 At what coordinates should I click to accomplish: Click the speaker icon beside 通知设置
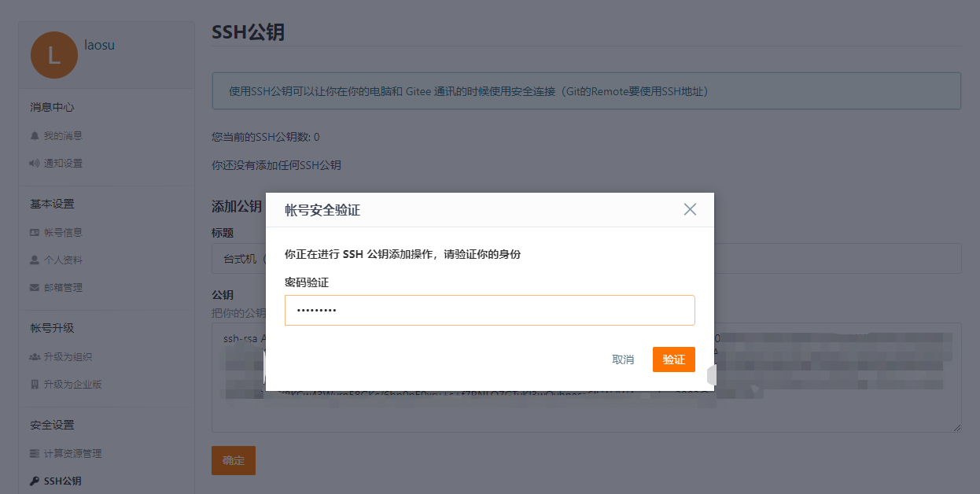click(35, 164)
